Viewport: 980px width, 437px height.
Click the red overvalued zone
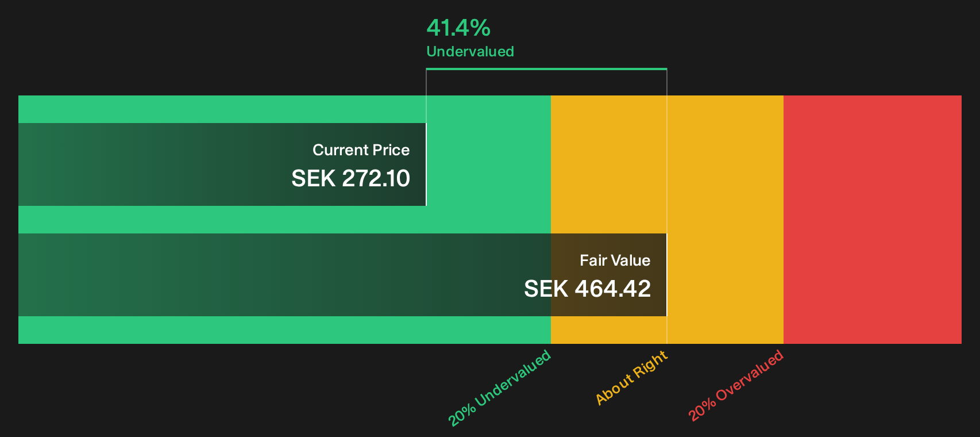pos(872,220)
